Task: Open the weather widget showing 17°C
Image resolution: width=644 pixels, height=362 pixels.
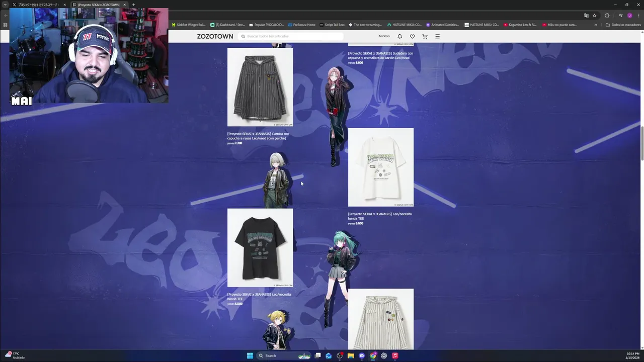Action: click(15, 355)
